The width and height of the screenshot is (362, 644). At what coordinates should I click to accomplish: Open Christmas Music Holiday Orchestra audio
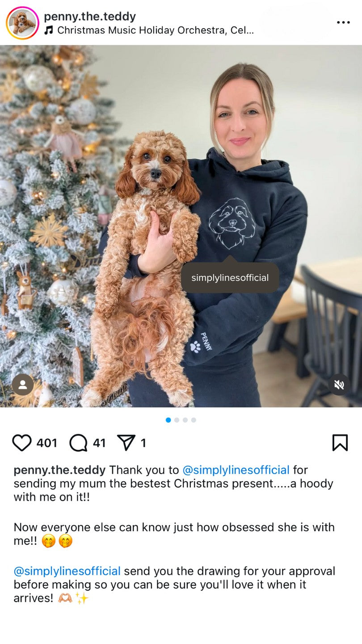point(156,30)
